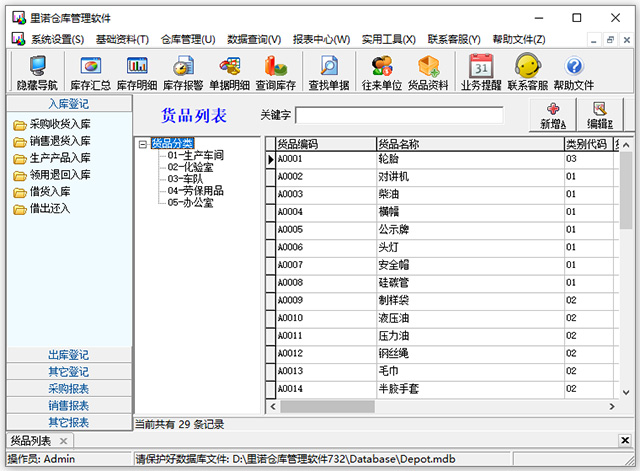Expand the 出库登记 navigation section
The image size is (640, 471).
click(69, 355)
